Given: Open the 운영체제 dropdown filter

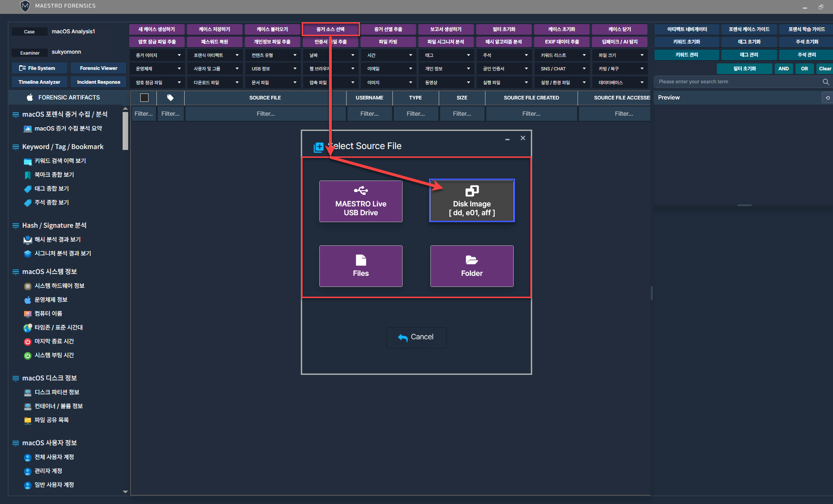Looking at the screenshot, I should [157, 68].
